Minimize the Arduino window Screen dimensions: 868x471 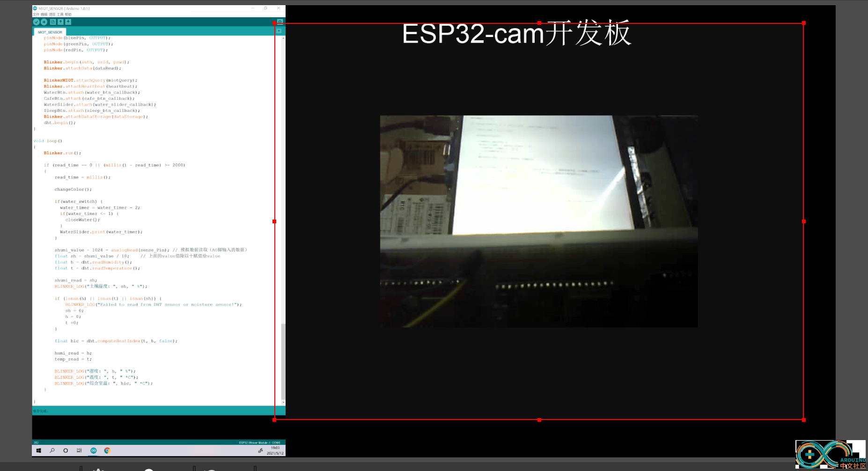tap(253, 8)
